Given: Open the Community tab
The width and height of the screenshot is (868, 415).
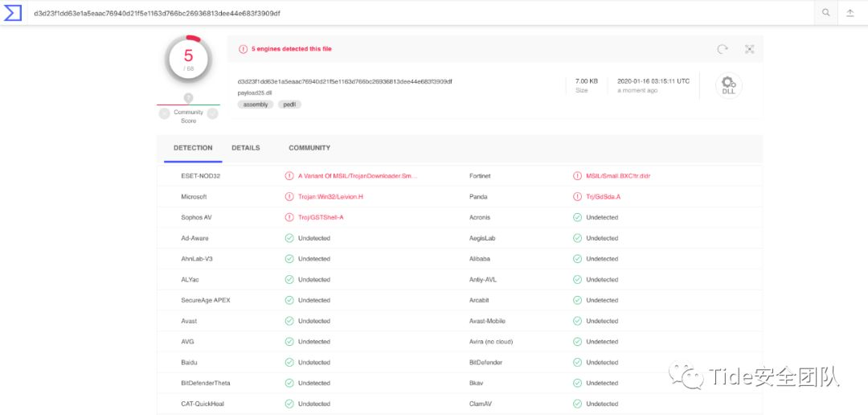Looking at the screenshot, I should pos(309,148).
